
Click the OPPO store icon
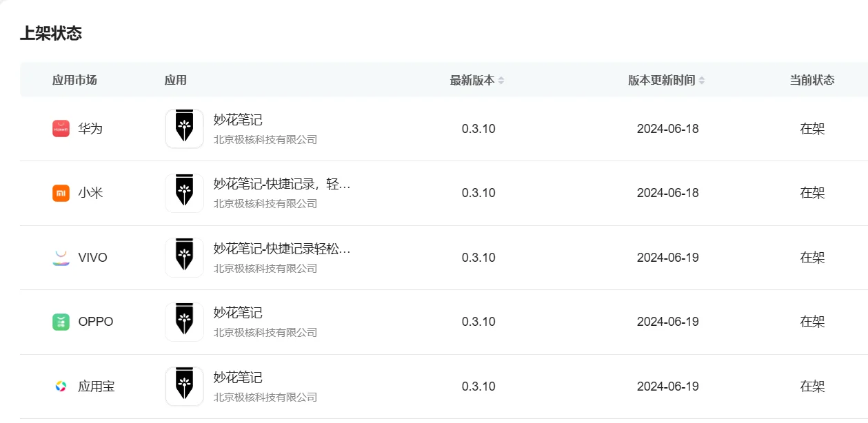pos(62,321)
